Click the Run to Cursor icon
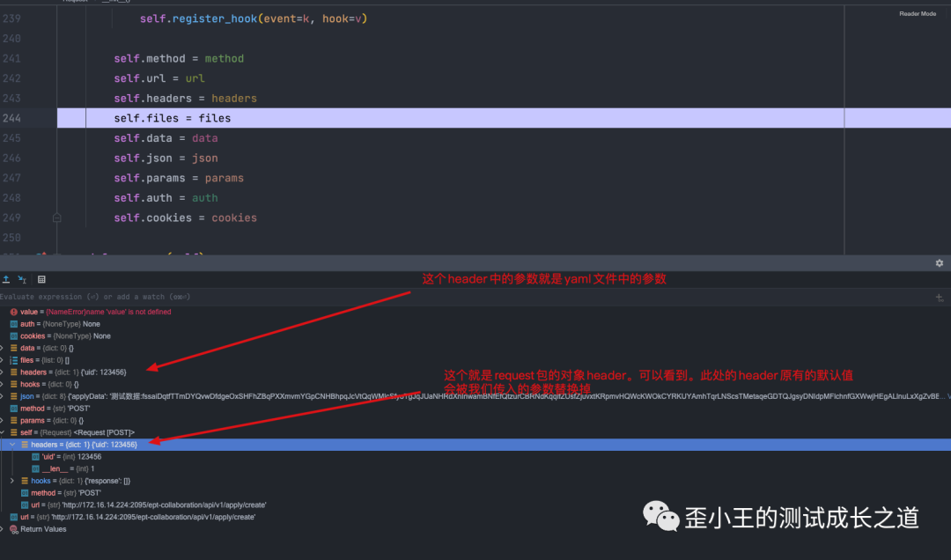Screen dimensions: 951x560 [22, 279]
